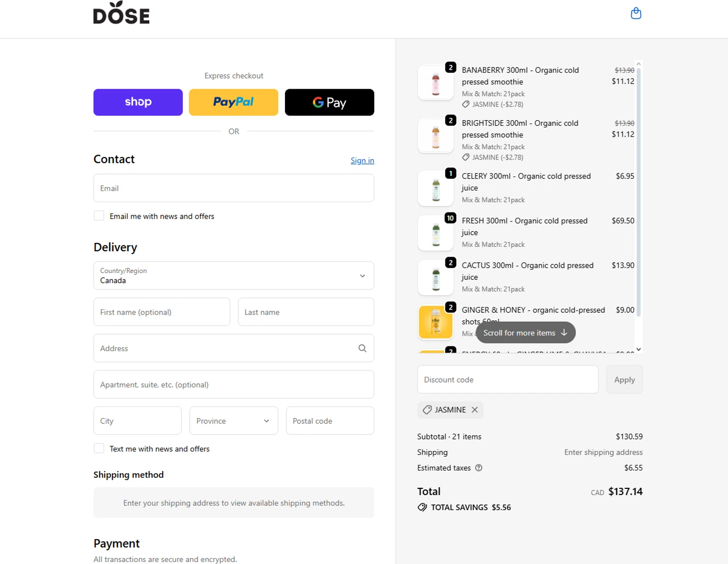Screen dimensions: 728x564
Task: Open the Province dropdown
Action: point(233,420)
